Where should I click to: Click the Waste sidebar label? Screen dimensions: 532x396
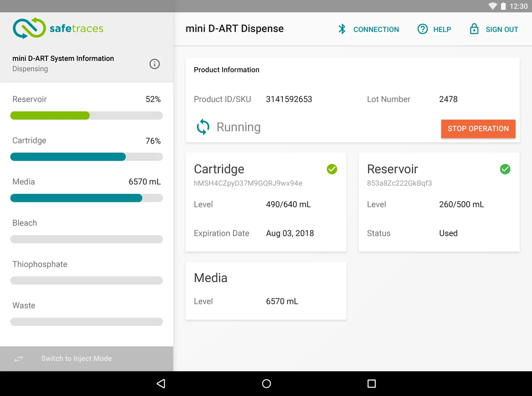pyautogui.click(x=24, y=306)
